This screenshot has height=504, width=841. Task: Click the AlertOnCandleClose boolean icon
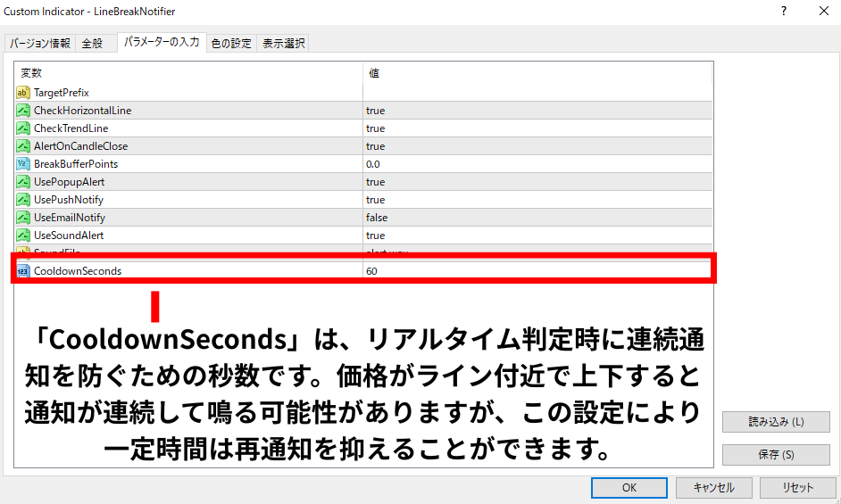(23, 146)
